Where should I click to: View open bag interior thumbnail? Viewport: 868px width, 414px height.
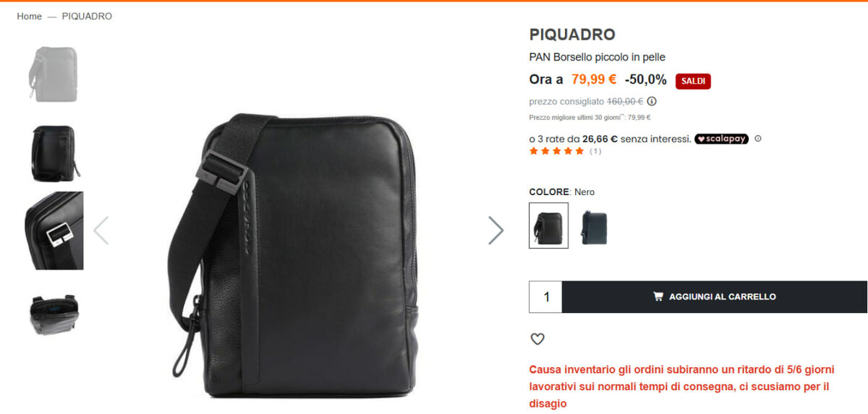point(54,314)
